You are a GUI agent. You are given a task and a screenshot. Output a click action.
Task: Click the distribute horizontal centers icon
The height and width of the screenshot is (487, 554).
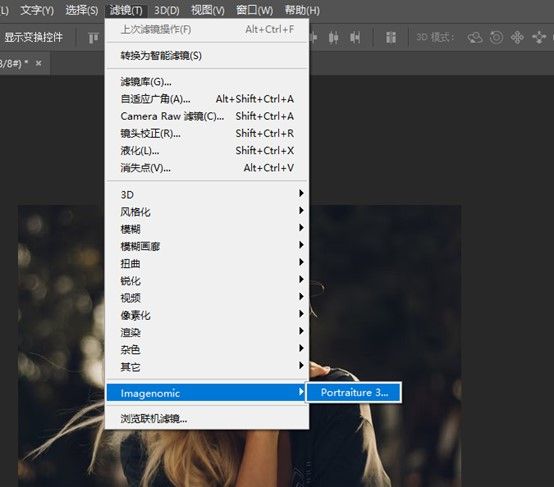coord(334,37)
